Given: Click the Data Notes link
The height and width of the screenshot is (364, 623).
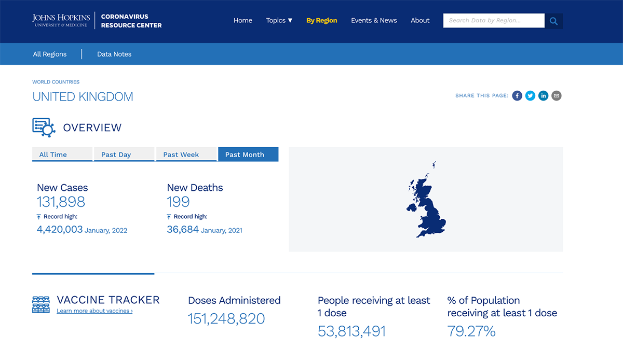Looking at the screenshot, I should [114, 54].
